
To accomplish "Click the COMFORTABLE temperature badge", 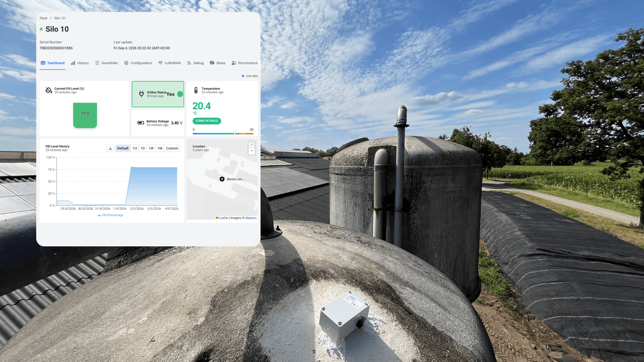I will 207,121.
